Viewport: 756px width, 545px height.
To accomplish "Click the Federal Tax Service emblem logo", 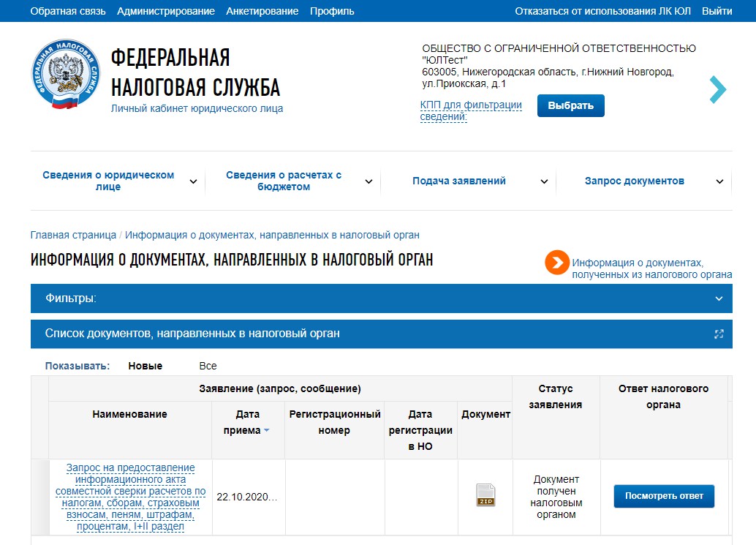I will (x=66, y=74).
